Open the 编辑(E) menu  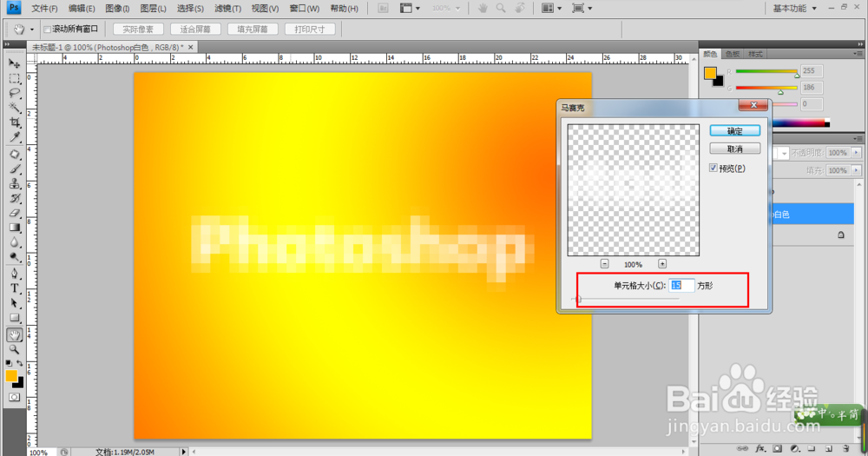pos(82,9)
